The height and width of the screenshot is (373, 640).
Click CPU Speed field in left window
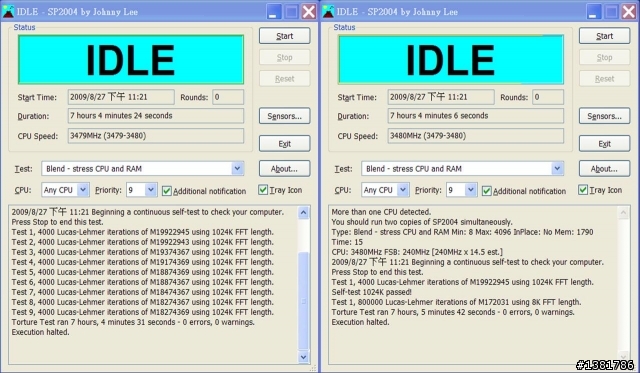click(156, 136)
